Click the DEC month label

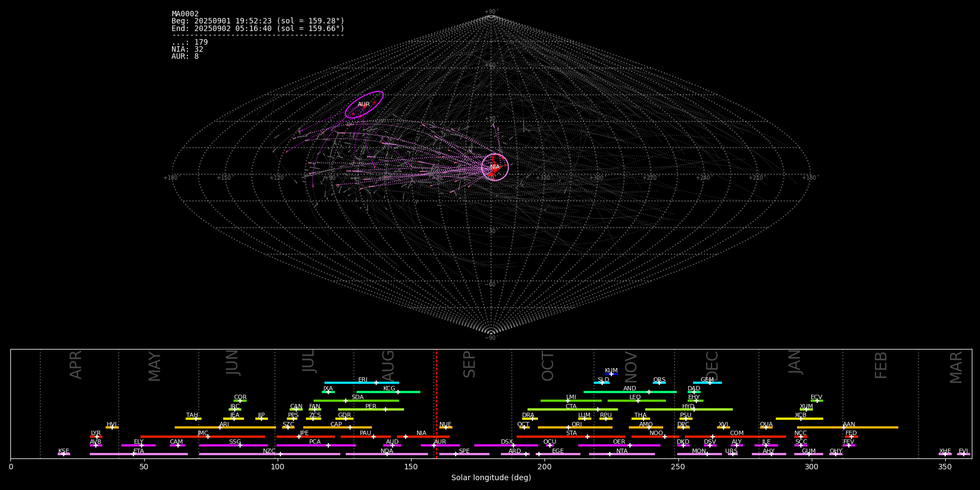pos(712,365)
